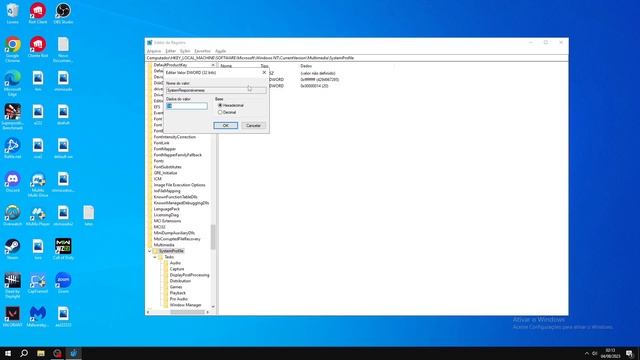Click the Dados do valor input field

[187, 106]
